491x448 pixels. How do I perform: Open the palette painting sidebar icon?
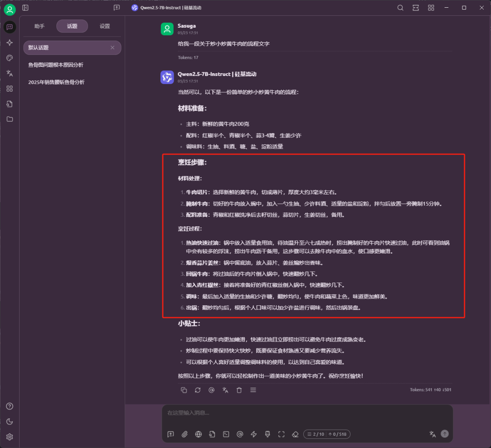tap(10, 58)
